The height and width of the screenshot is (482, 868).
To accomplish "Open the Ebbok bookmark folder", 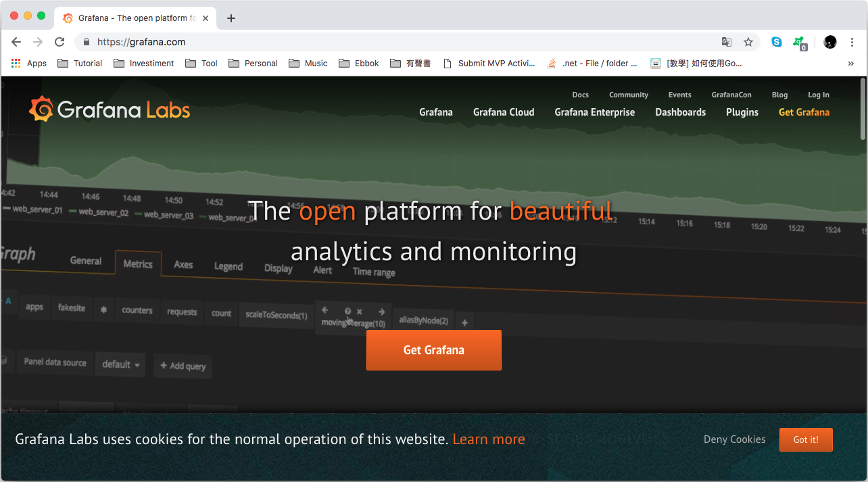I will tap(359, 64).
